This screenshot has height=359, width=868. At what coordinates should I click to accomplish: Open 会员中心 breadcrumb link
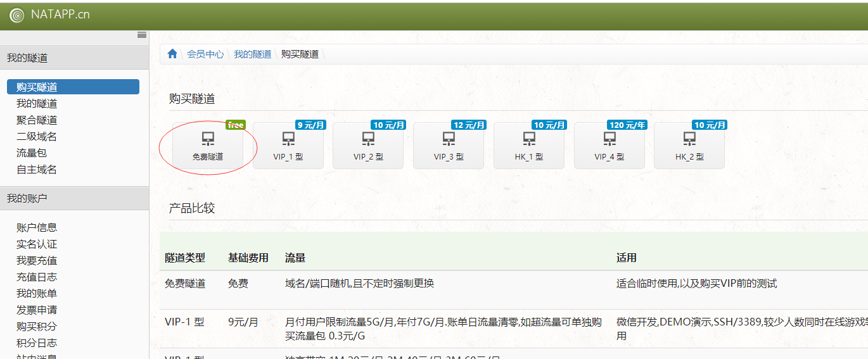[x=205, y=54]
